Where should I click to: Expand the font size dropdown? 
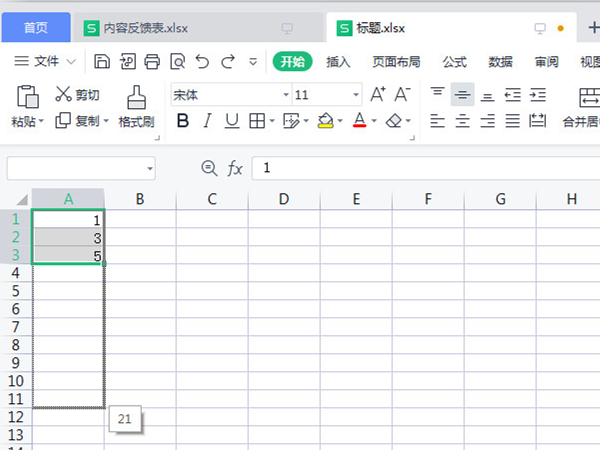356,95
